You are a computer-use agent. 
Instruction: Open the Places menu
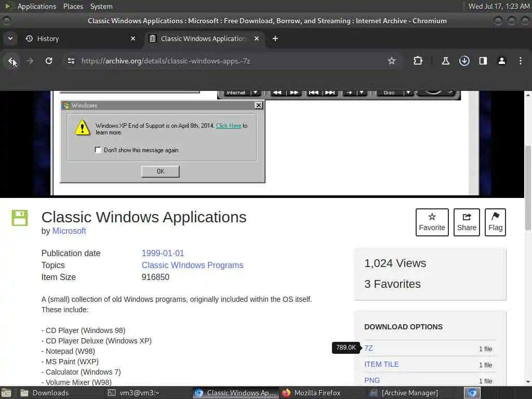tap(73, 6)
